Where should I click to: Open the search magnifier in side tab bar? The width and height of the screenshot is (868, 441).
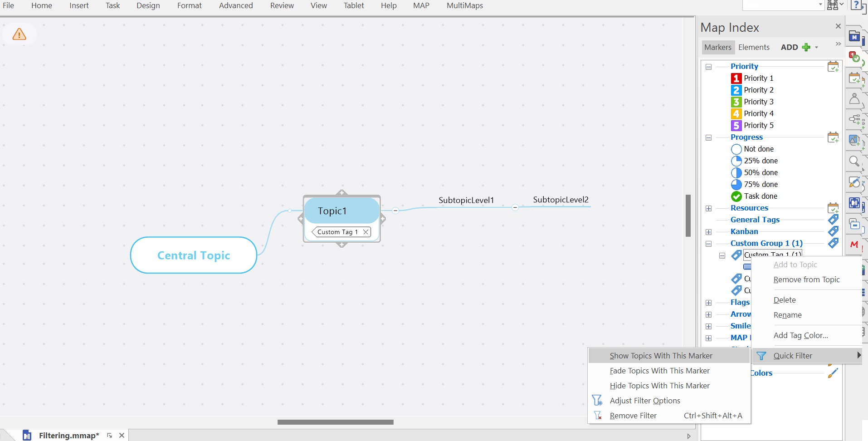pos(854,161)
